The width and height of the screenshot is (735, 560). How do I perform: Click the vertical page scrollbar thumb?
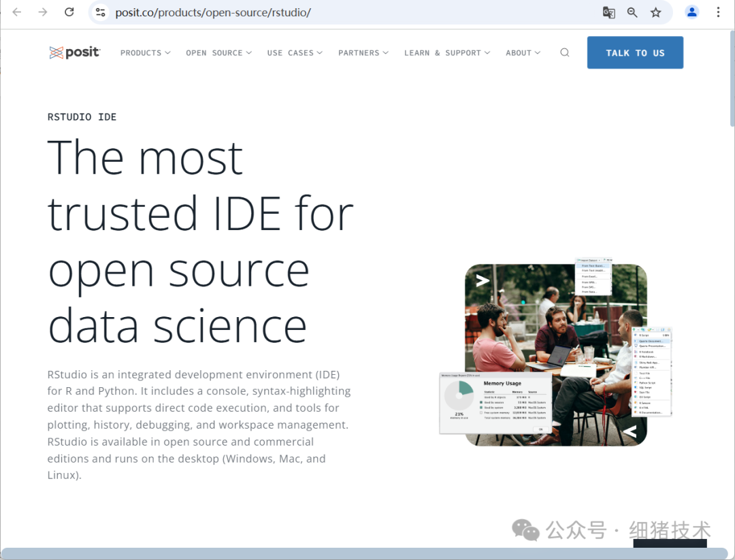point(732,78)
